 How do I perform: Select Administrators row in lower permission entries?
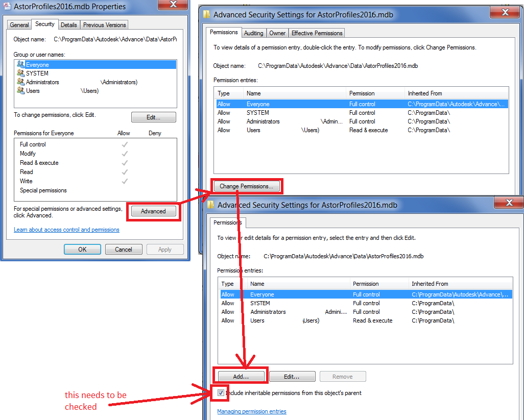click(366, 311)
